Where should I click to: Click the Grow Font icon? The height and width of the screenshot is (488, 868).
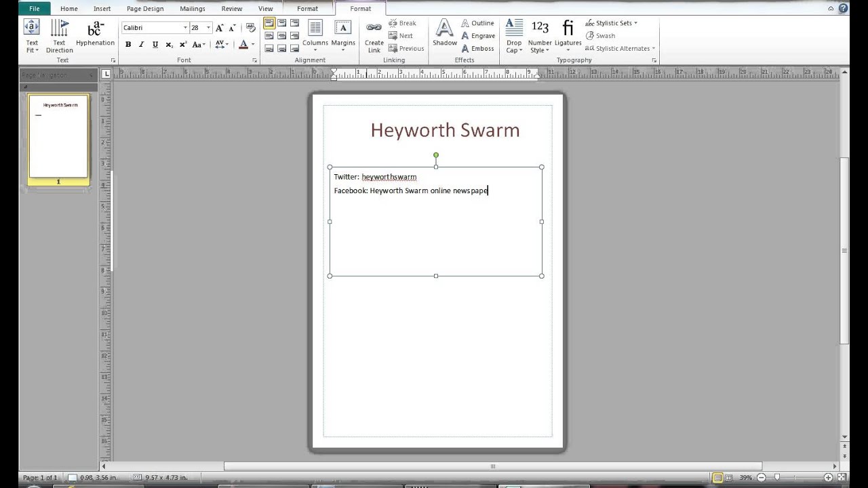point(220,28)
